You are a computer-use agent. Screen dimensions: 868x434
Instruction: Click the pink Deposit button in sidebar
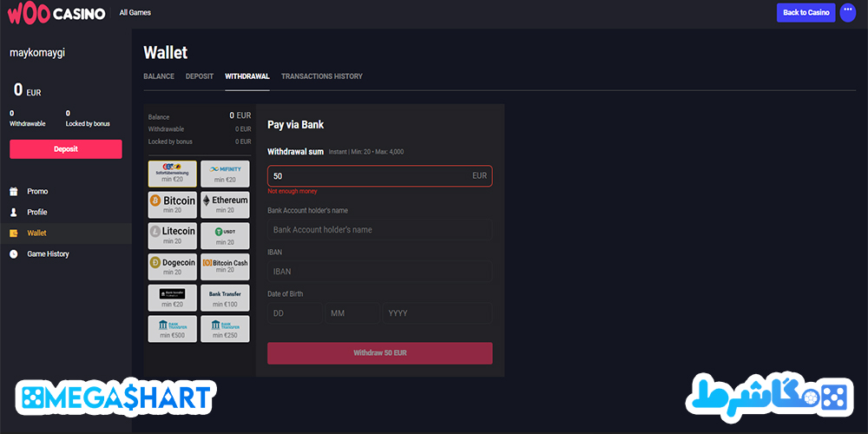pos(66,149)
